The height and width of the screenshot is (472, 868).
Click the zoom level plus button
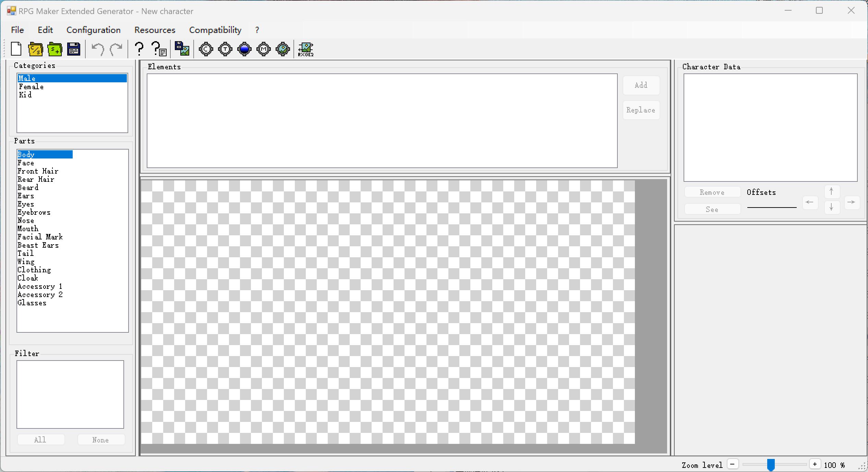pyautogui.click(x=815, y=464)
